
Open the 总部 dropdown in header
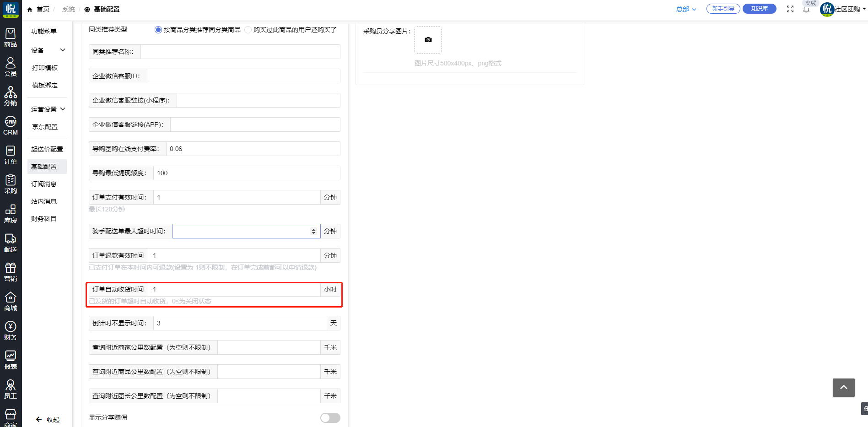685,9
